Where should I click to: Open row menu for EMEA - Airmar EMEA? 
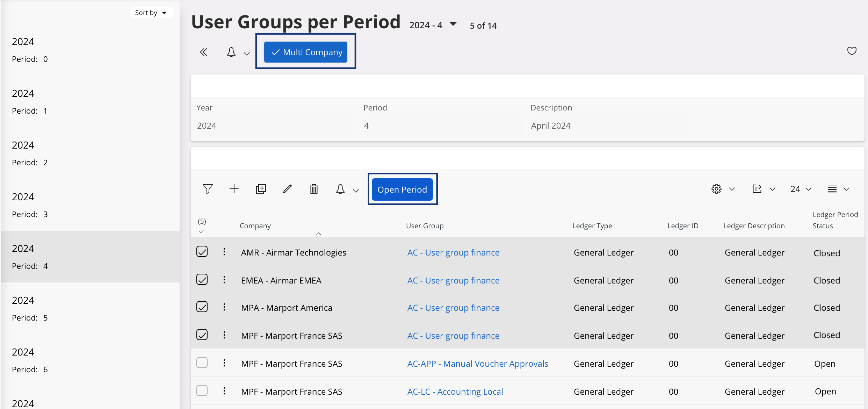pos(224,280)
